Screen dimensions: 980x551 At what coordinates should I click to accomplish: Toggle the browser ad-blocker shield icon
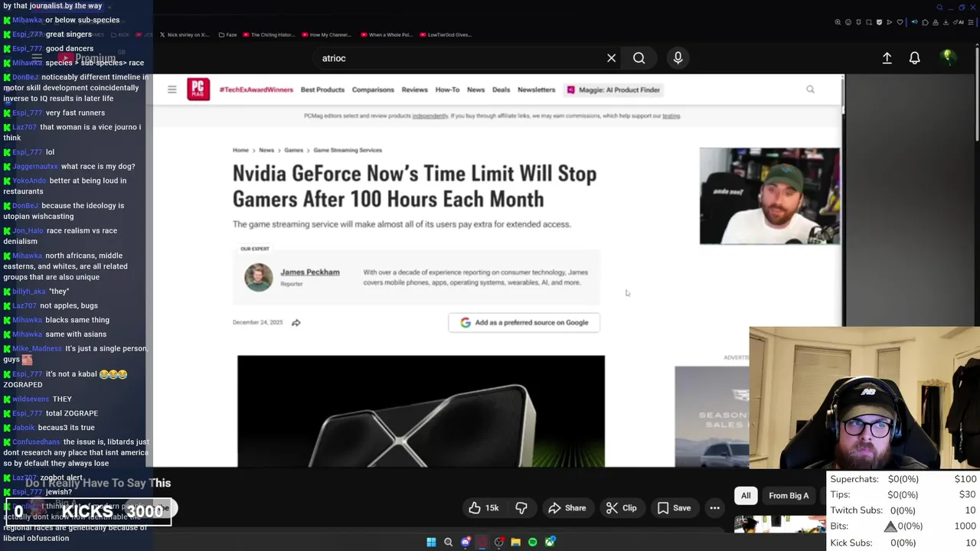(x=879, y=22)
